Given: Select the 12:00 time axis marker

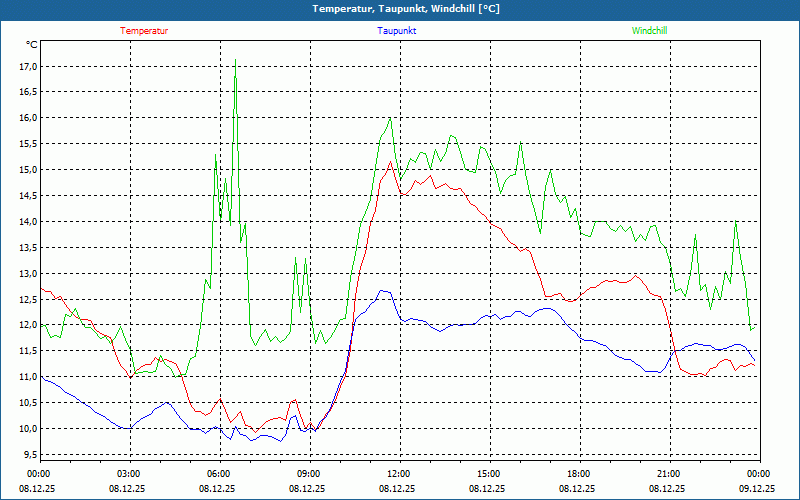Looking at the screenshot, I should pyautogui.click(x=399, y=474).
